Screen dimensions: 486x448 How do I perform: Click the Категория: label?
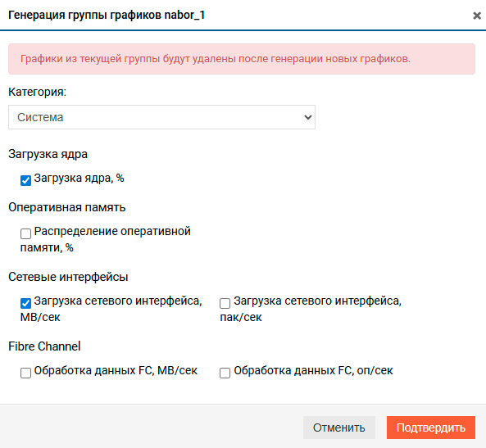click(x=38, y=92)
